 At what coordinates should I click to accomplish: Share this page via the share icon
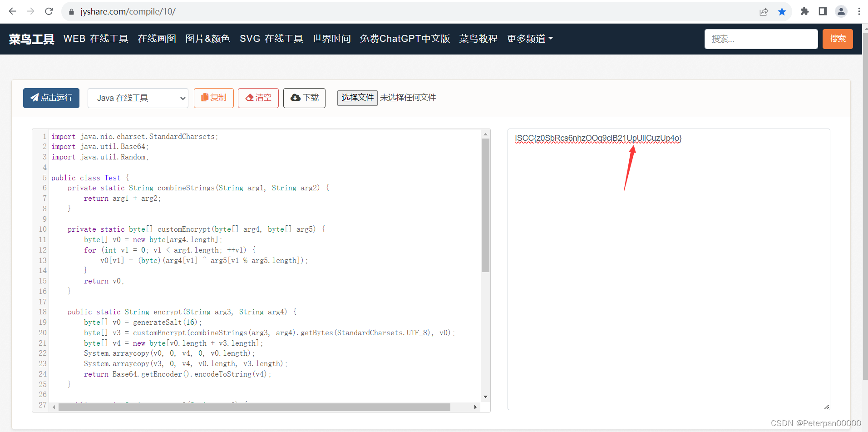(764, 12)
